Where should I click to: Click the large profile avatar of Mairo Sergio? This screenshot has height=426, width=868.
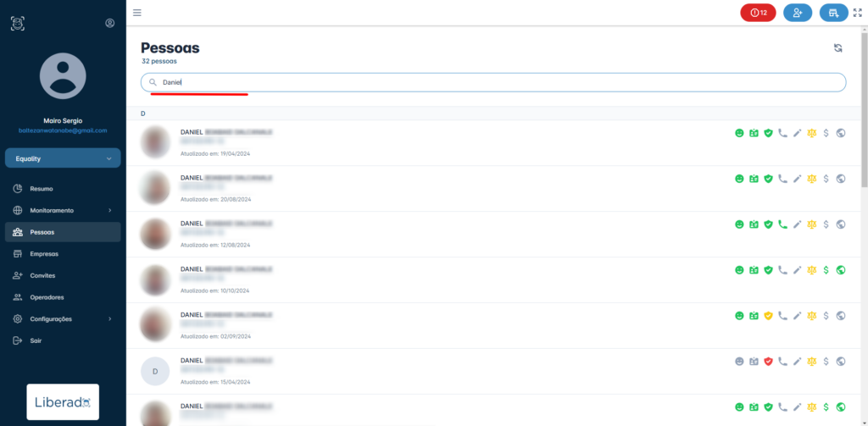pyautogui.click(x=63, y=75)
